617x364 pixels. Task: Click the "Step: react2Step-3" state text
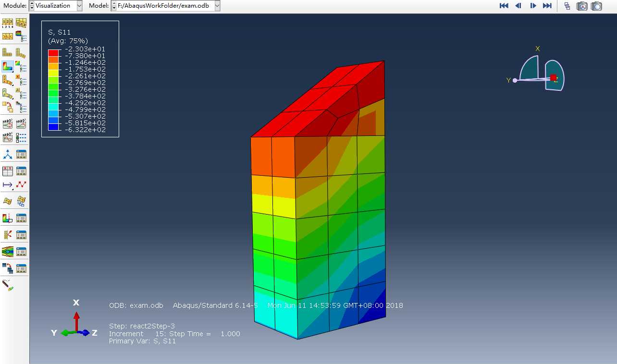pyautogui.click(x=142, y=326)
